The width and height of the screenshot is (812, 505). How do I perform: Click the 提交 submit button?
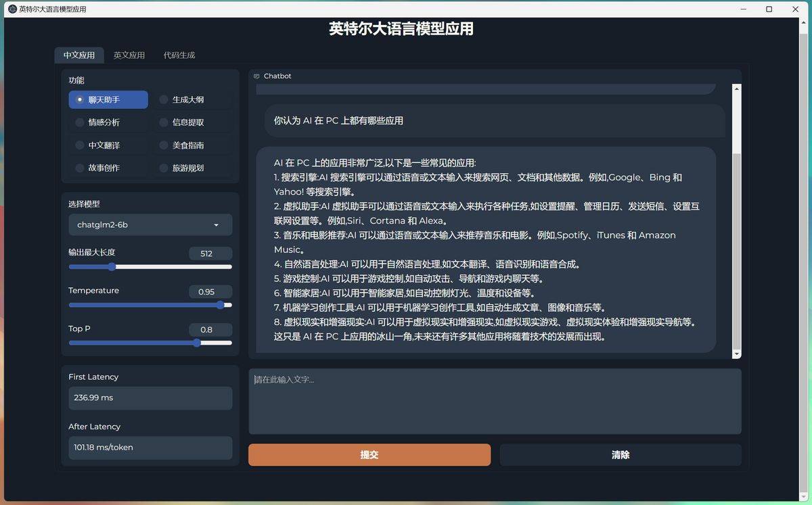[369, 454]
